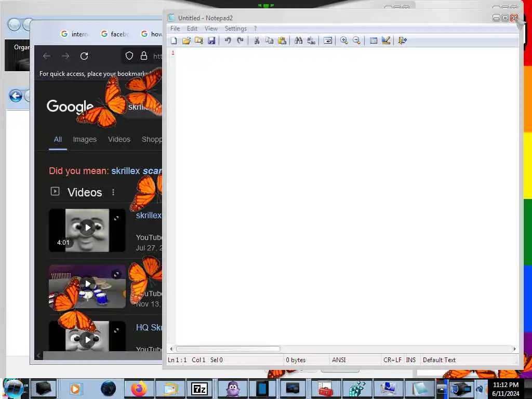
Task: Copy selection using toolbar Copy icon
Action: pos(270,41)
